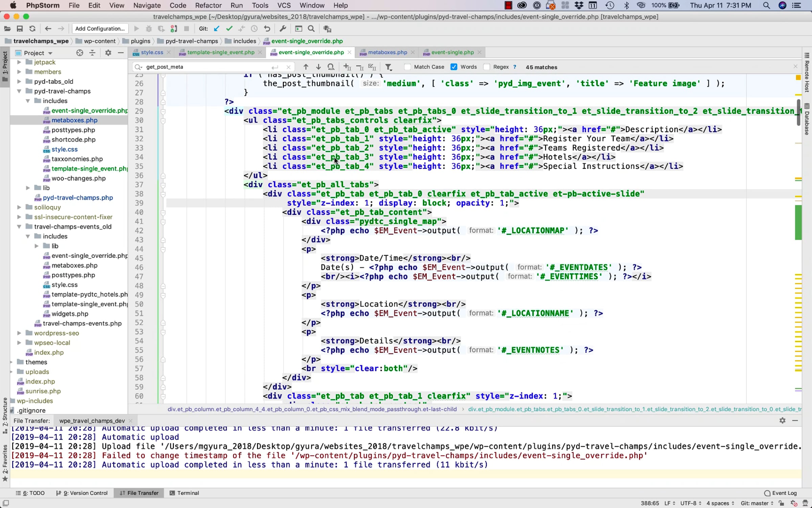
Task: Enable the Match Case checkbox
Action: pos(407,67)
